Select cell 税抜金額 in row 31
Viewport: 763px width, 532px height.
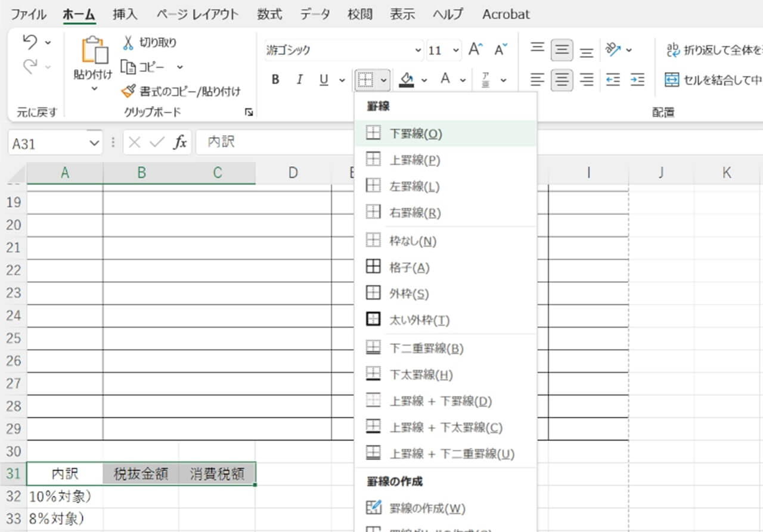point(141,474)
